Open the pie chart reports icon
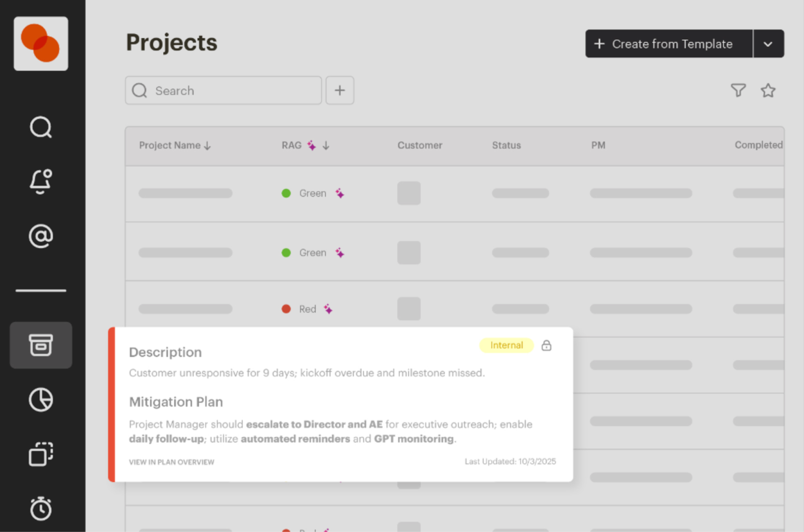The height and width of the screenshot is (532, 804). pos(41,400)
